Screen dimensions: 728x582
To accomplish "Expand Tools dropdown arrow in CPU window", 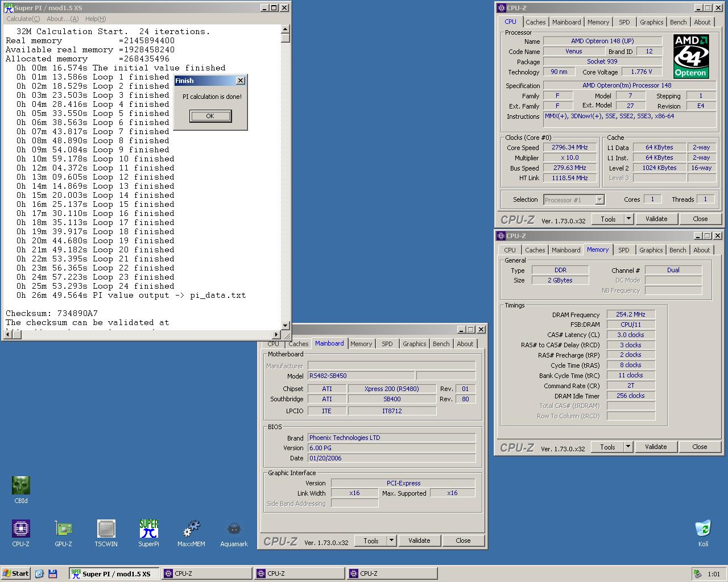I will click(x=628, y=219).
